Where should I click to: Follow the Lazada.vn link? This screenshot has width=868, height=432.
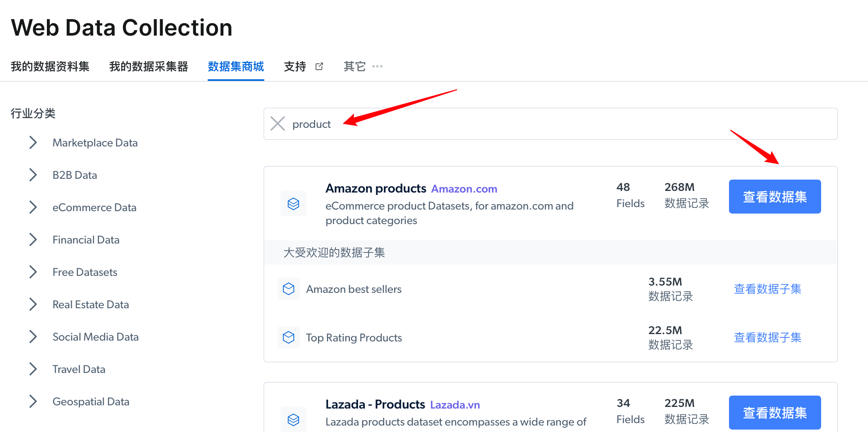pos(455,405)
